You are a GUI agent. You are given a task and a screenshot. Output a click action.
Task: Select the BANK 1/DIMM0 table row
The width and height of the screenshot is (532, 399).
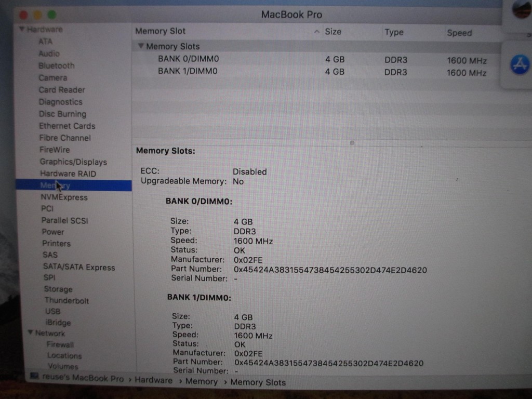tap(315, 72)
